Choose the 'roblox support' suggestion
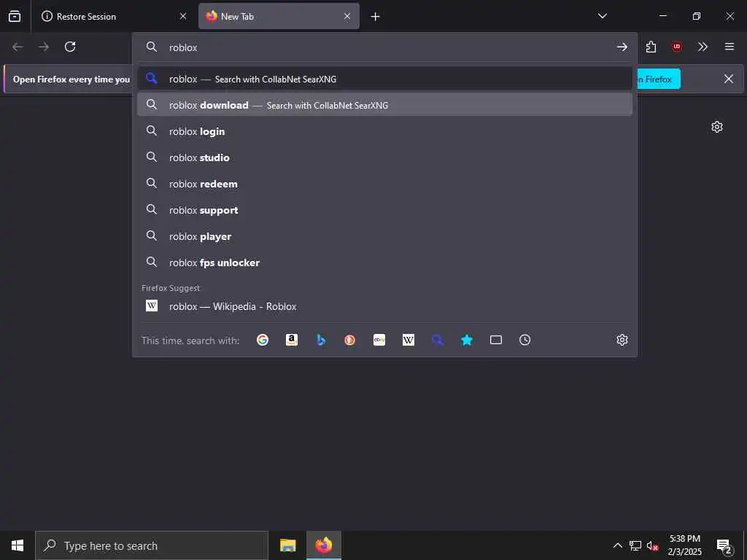Image resolution: width=747 pixels, height=560 pixels. coord(384,210)
